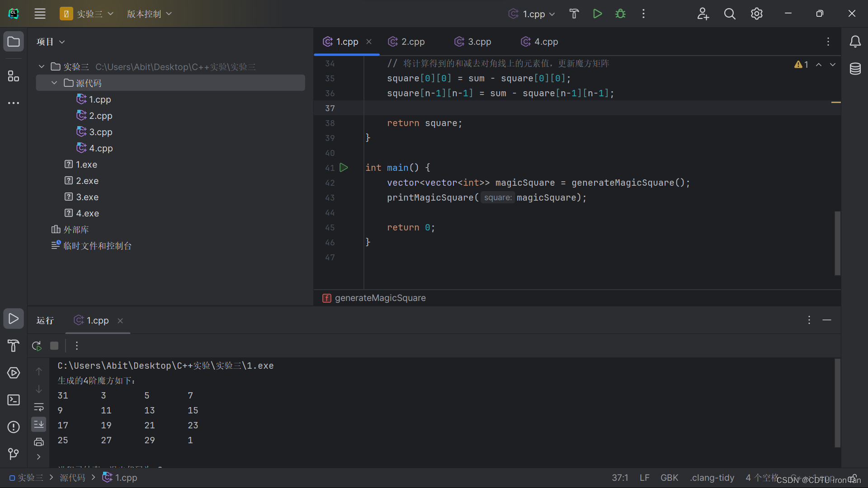Open the Git version control tool window

(14, 453)
